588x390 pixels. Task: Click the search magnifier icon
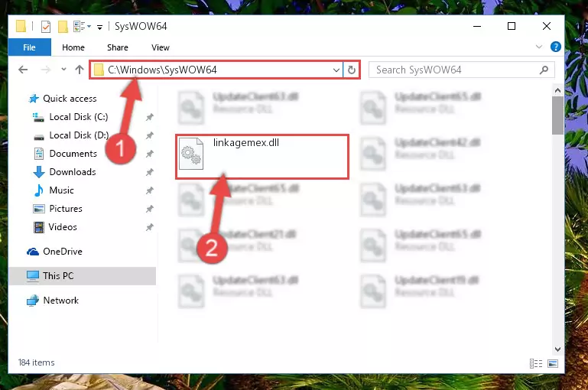point(544,70)
